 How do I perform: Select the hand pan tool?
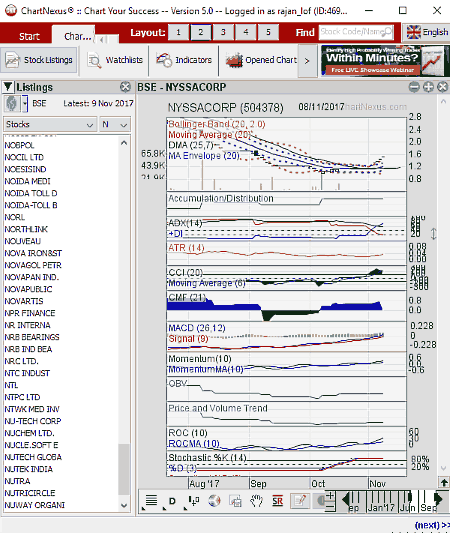[257, 500]
